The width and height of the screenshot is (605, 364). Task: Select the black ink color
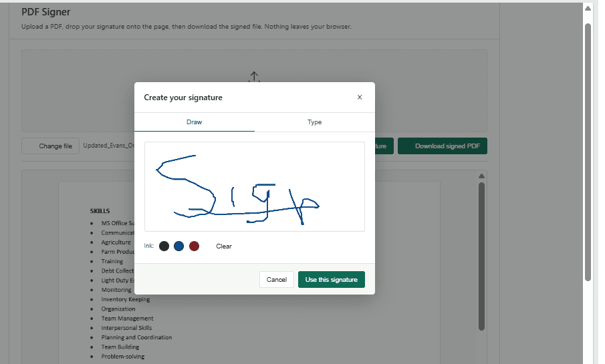pyautogui.click(x=164, y=246)
